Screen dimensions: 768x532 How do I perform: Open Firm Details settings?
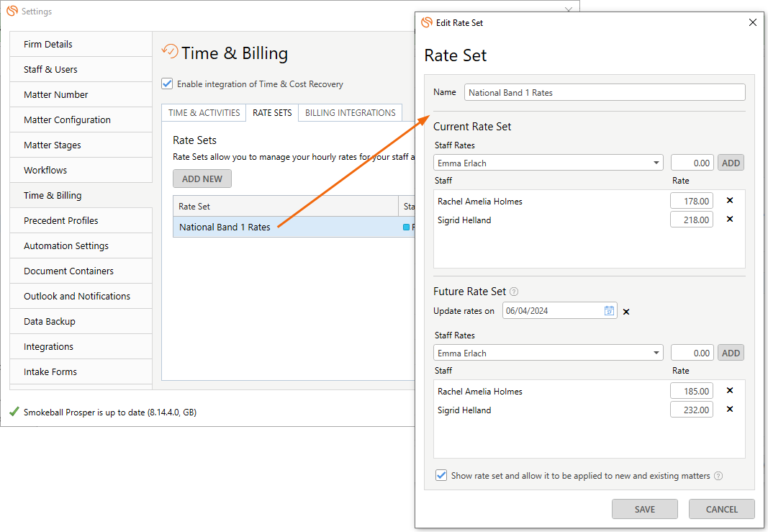coord(81,44)
